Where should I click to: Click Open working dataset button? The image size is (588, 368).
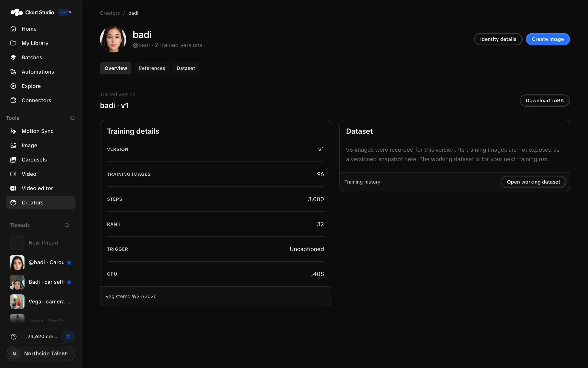click(533, 182)
